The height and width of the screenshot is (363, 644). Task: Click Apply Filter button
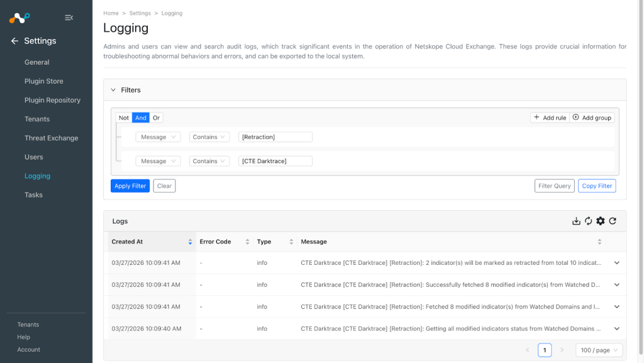130,186
